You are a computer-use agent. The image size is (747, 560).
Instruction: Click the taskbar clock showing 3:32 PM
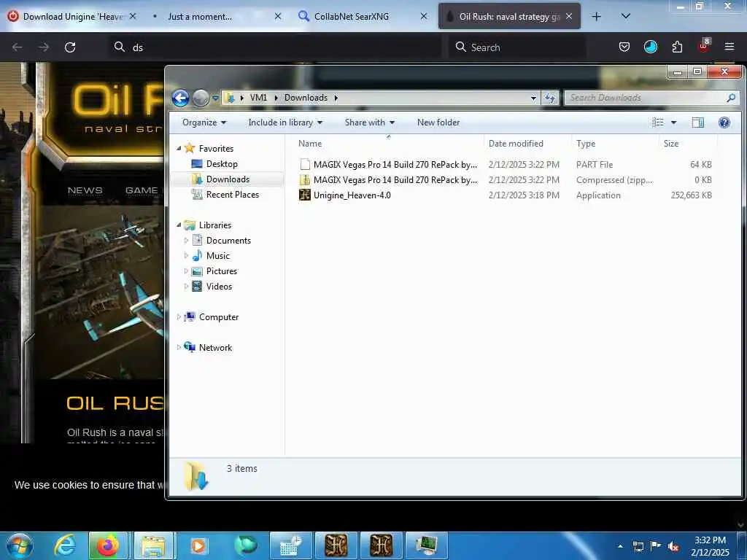[x=710, y=546]
